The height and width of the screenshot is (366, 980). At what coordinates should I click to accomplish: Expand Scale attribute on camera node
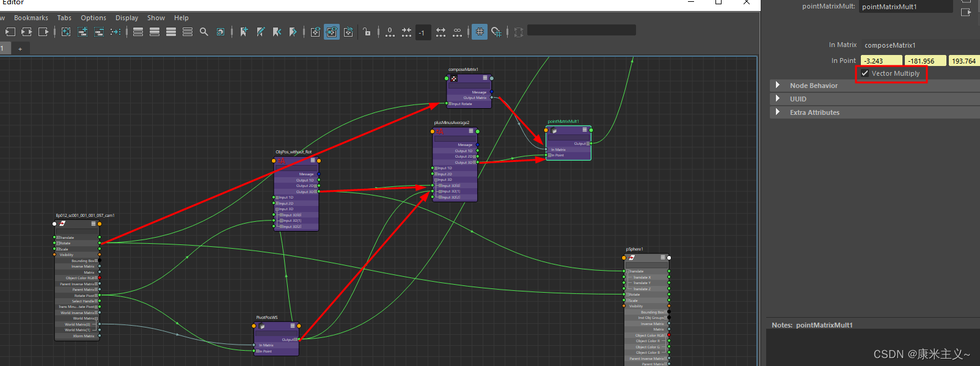tap(58, 249)
